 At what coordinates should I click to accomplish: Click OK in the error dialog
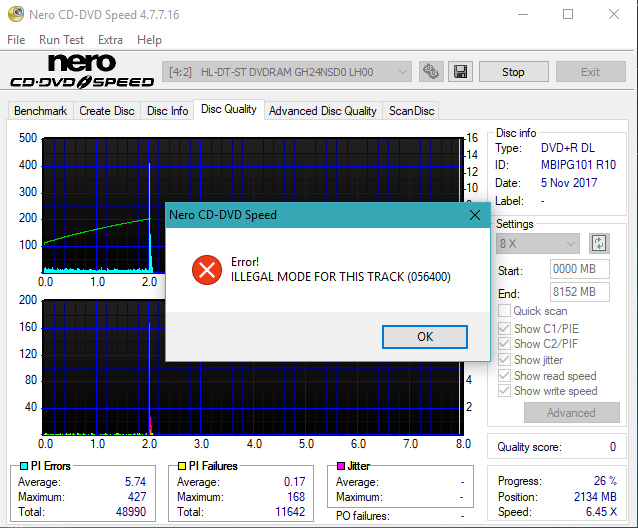tap(425, 337)
